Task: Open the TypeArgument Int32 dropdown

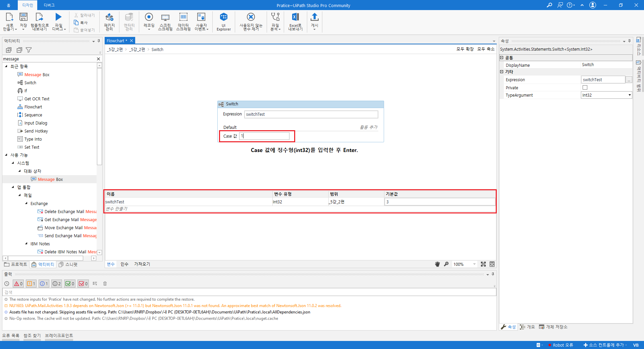Action: pos(630,95)
